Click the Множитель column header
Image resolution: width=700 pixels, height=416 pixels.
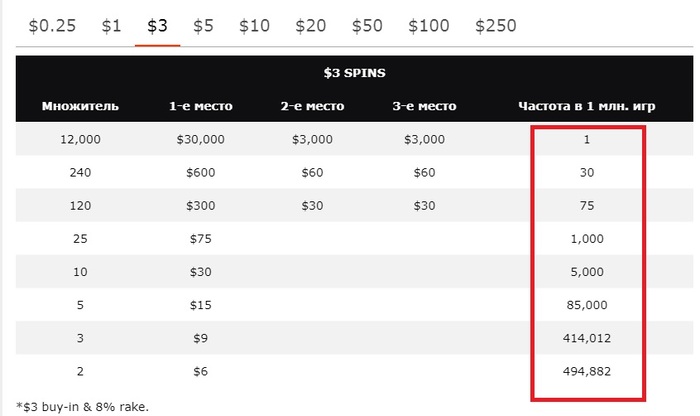pyautogui.click(x=80, y=106)
